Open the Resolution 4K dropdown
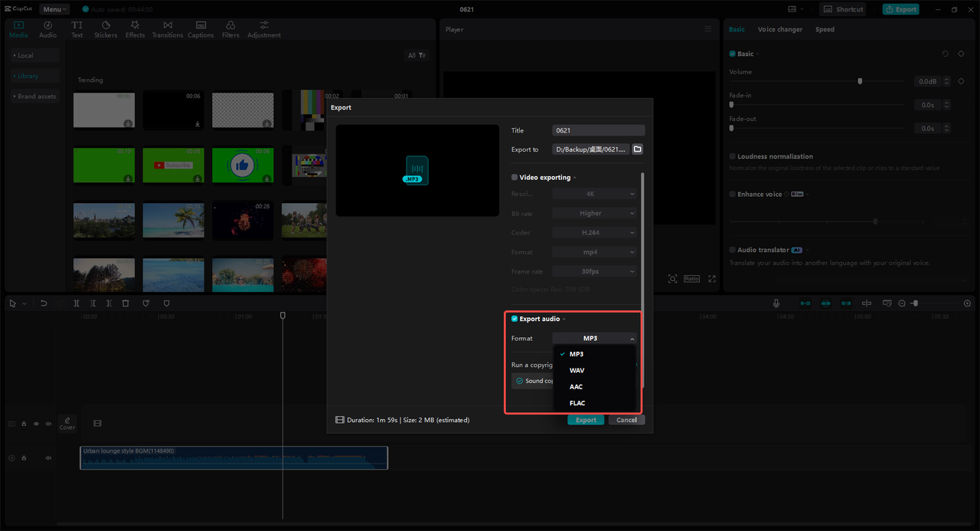This screenshot has height=531, width=980. [x=594, y=194]
